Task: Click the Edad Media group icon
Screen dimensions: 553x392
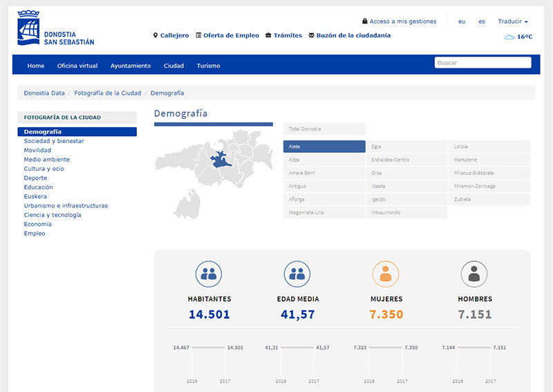Action: 298,274
